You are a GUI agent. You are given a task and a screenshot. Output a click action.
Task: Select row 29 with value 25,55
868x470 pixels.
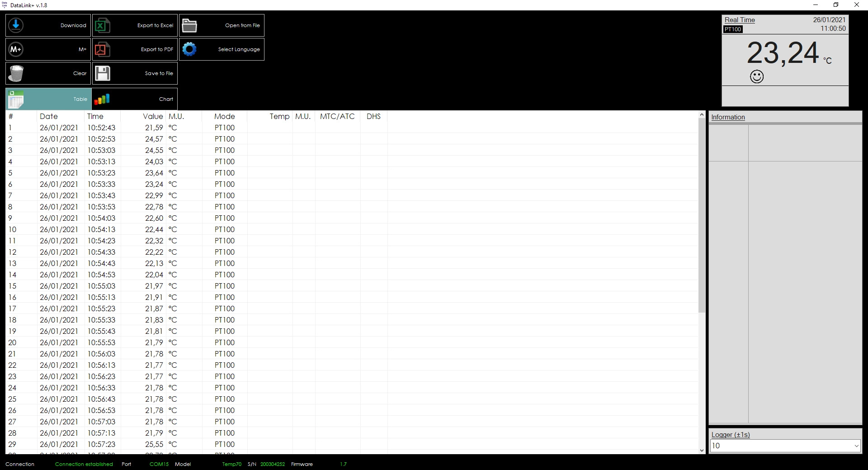[154, 444]
